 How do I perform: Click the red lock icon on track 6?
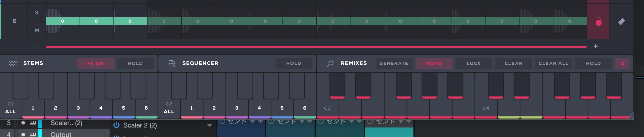click(598, 21)
